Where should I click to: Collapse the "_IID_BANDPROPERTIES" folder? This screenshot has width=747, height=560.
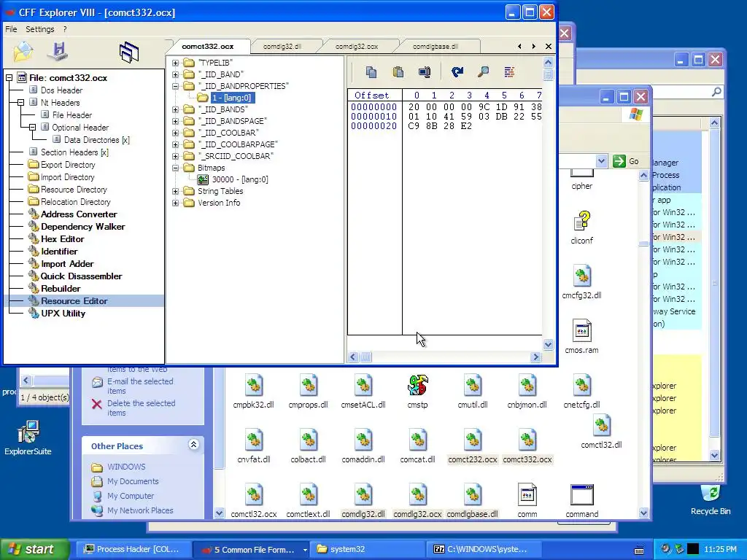pos(175,86)
